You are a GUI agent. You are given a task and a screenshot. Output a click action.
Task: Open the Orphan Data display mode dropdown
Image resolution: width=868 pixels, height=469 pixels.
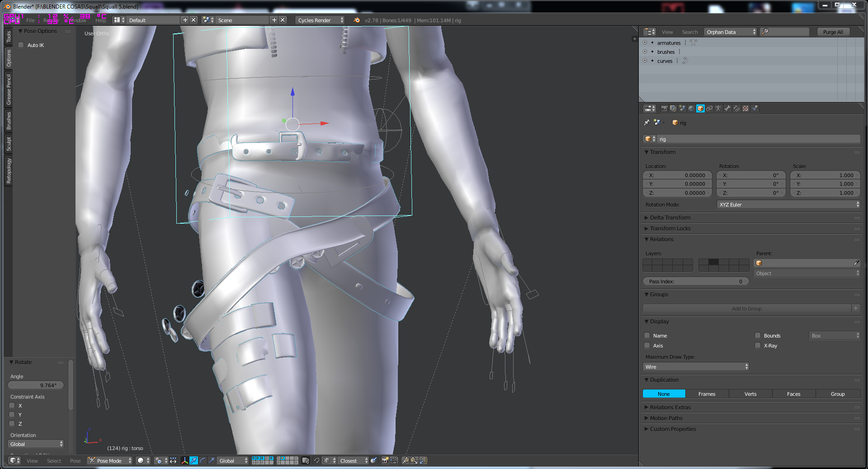731,32
